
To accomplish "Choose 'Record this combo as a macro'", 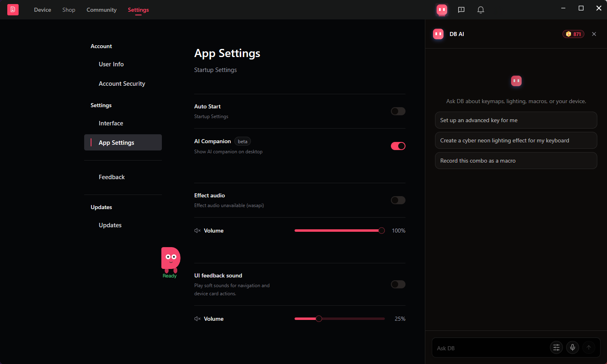I will click(x=516, y=161).
